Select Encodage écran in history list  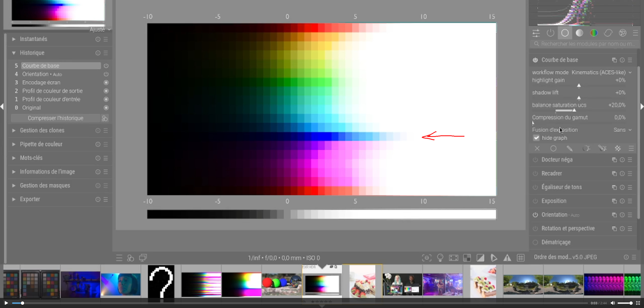tap(41, 83)
